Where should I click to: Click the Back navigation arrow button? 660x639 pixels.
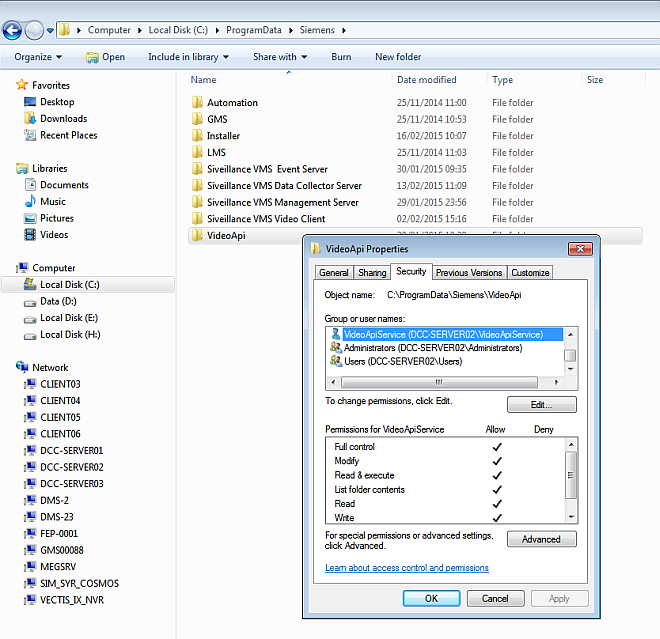[13, 30]
